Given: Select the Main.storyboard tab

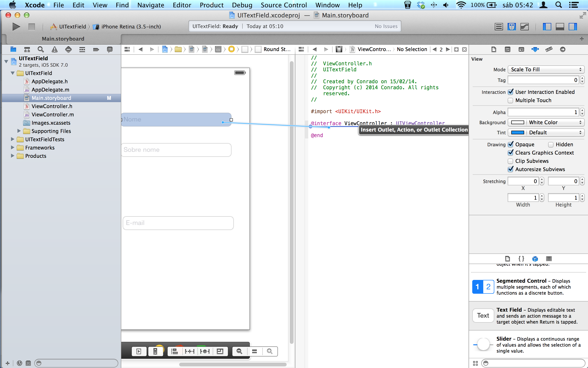Looking at the screenshot, I should [x=63, y=39].
